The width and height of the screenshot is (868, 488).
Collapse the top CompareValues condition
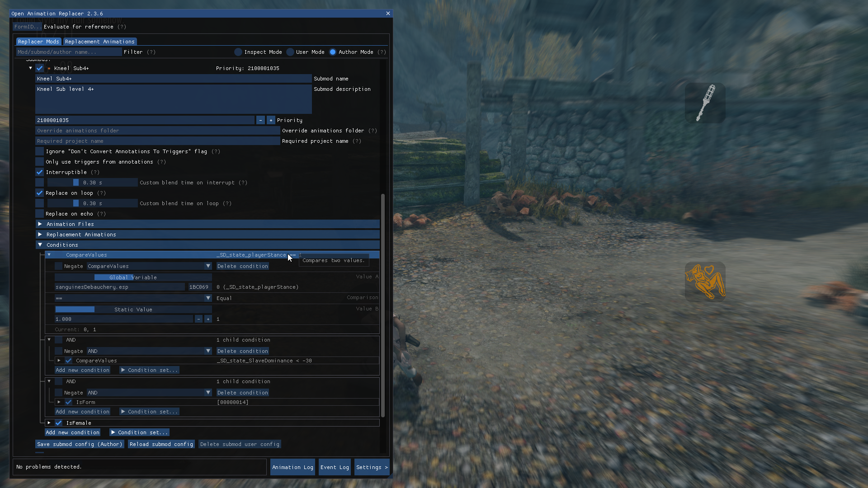[x=49, y=255]
